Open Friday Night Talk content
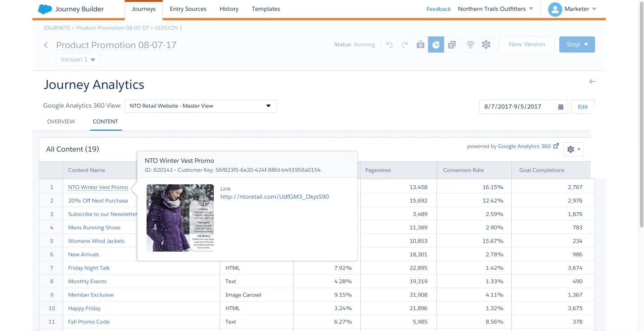Viewport: 644px width, 331px height. 89,268
